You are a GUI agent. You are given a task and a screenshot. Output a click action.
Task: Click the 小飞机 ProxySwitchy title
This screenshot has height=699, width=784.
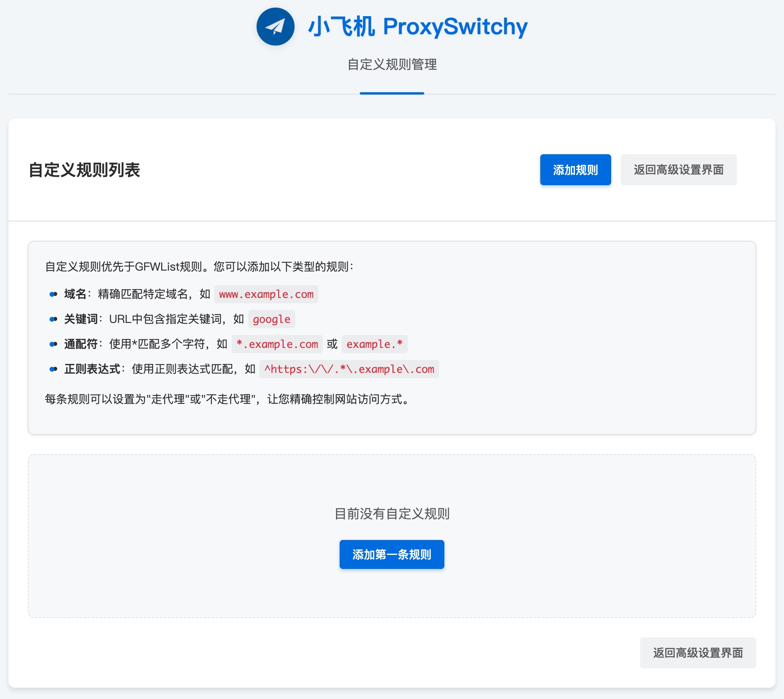418,27
